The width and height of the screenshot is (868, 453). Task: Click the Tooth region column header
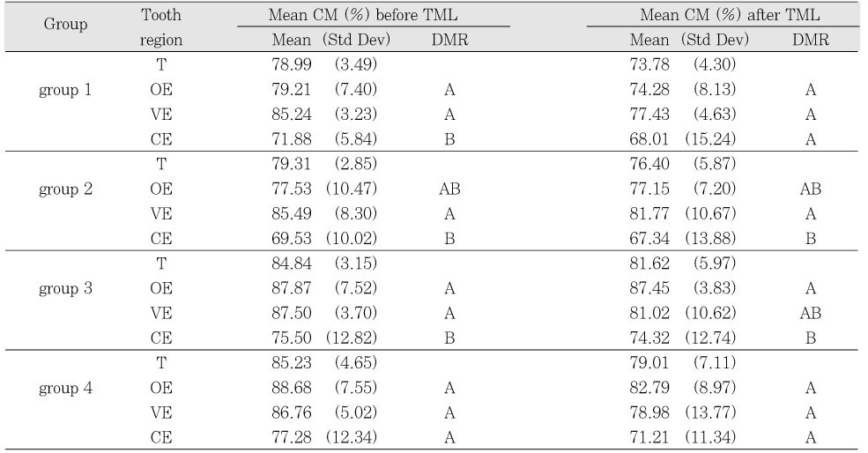point(161,28)
